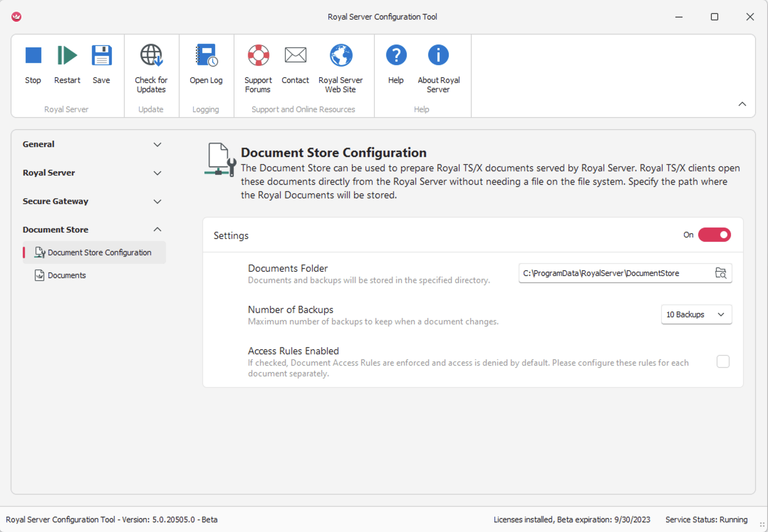768x532 pixels.
Task: Click the Settings panel header text
Action: click(231, 235)
